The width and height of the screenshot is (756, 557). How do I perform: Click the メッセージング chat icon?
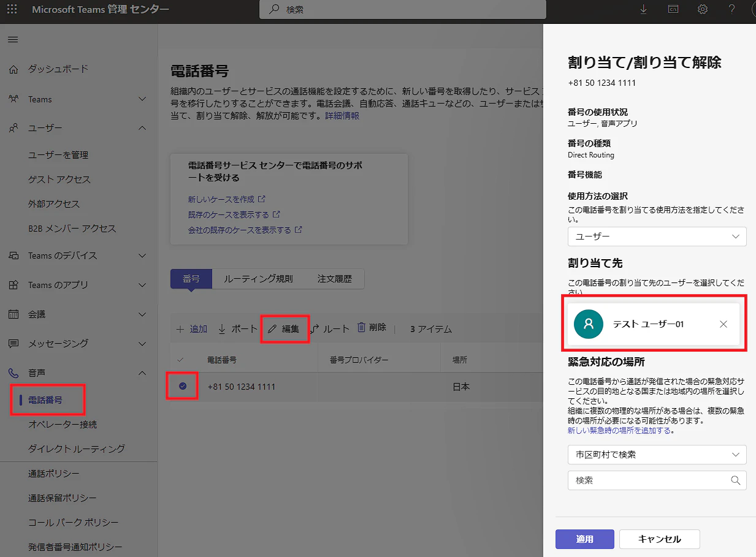tap(13, 344)
